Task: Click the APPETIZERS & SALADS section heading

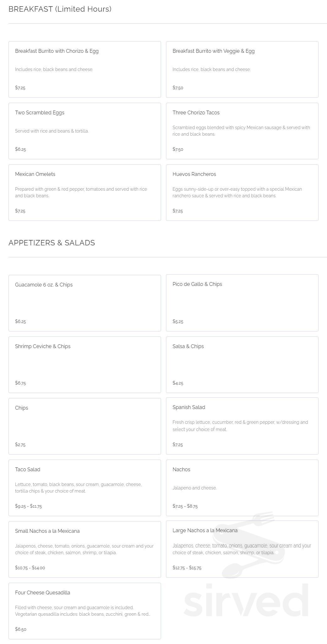Action: pyautogui.click(x=52, y=243)
